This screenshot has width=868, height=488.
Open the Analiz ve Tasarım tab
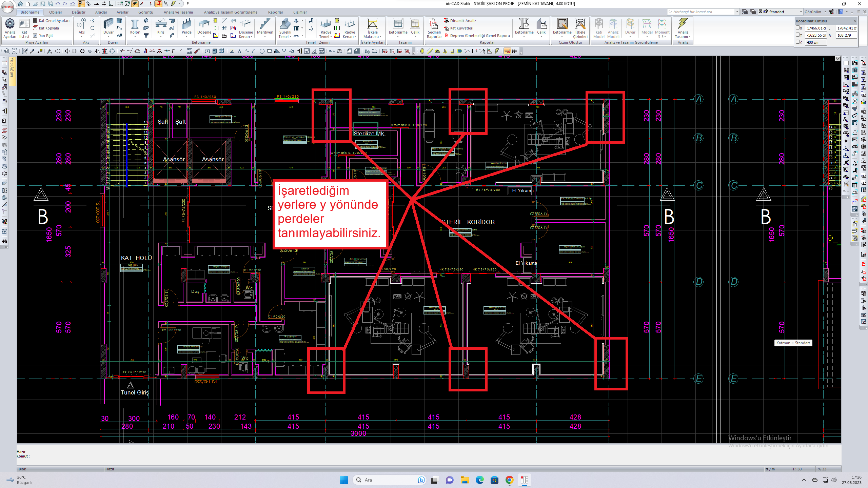click(178, 12)
